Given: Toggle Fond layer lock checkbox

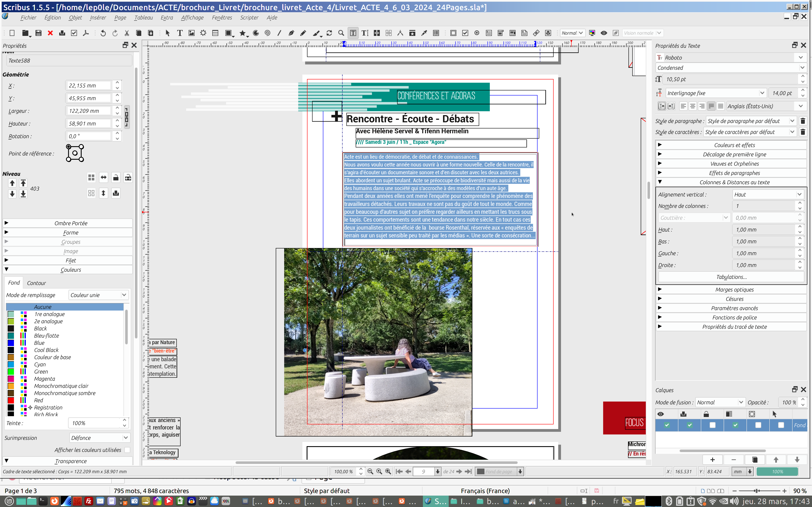Looking at the screenshot, I should (712, 425).
